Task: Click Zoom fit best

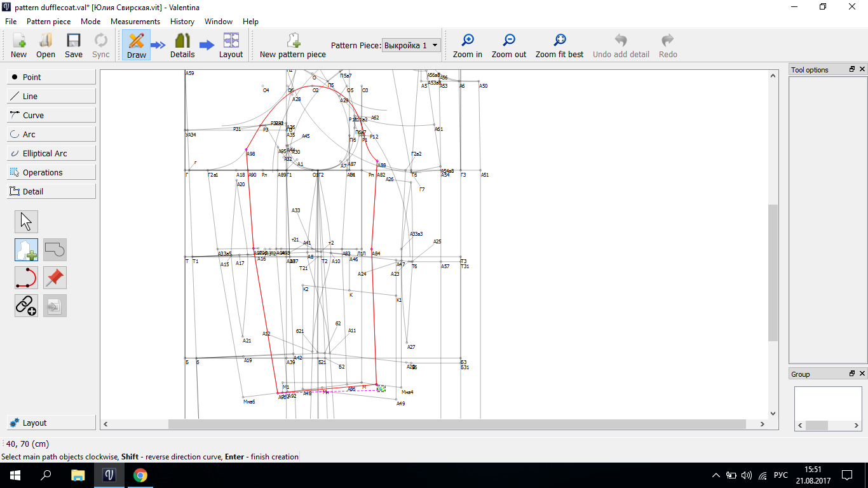Action: 559,46
